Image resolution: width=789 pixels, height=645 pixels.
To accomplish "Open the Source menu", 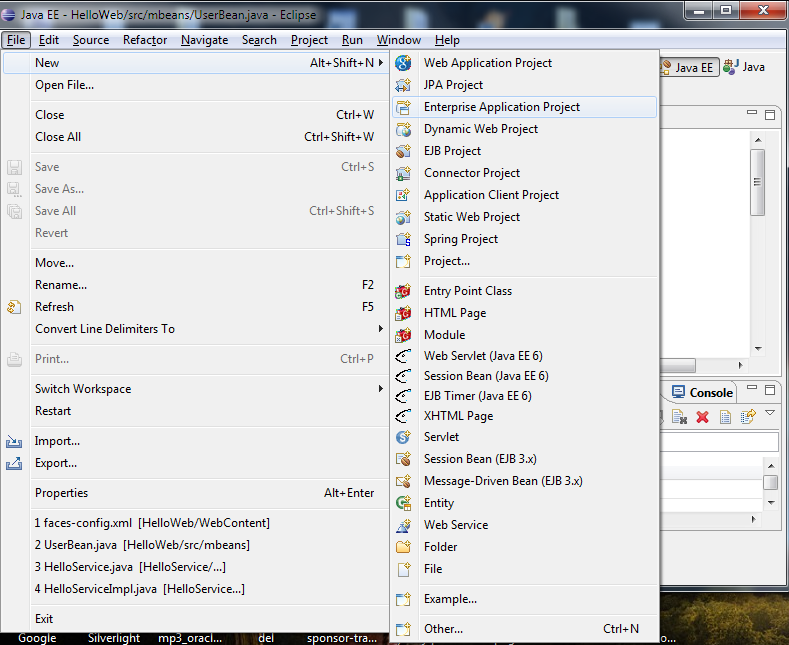I will (x=91, y=40).
